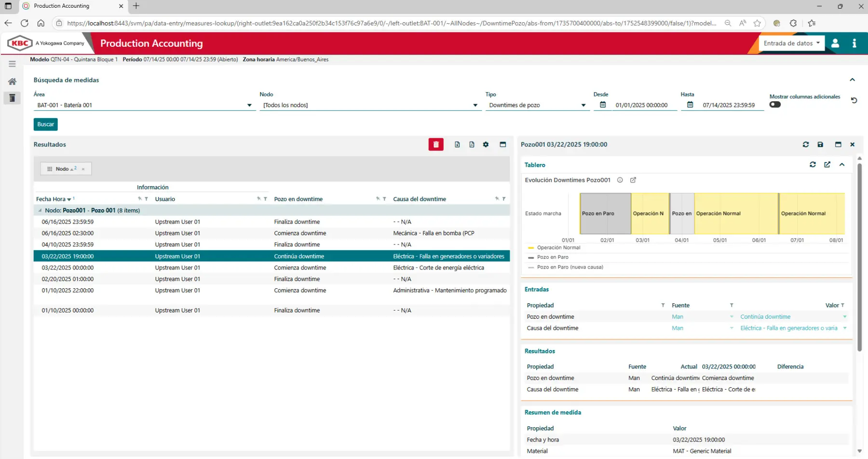This screenshot has width=868, height=459.
Task: Open the results settings gear icon
Action: pyautogui.click(x=486, y=145)
